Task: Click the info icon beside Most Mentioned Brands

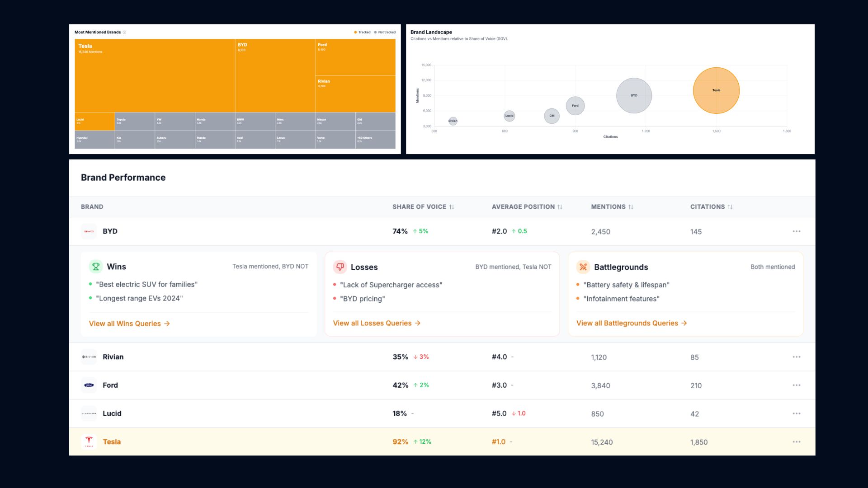Action: (x=125, y=32)
